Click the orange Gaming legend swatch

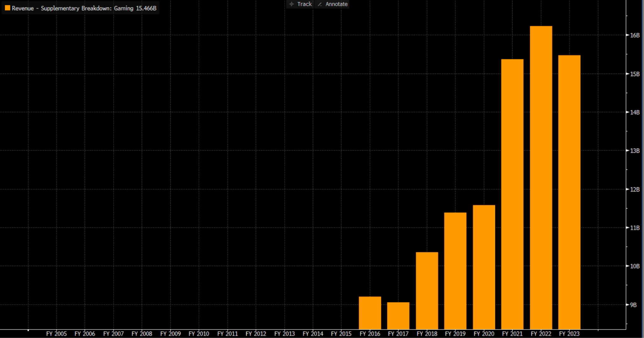(x=7, y=8)
